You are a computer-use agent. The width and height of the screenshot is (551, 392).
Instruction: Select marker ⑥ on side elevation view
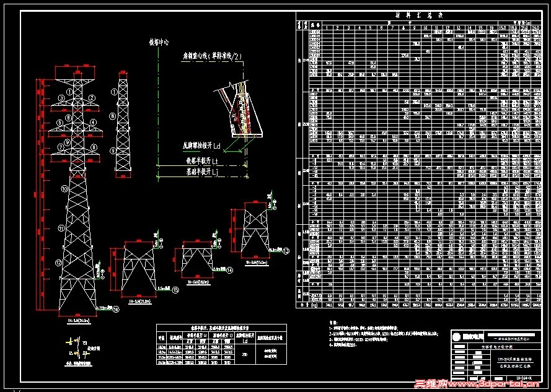pyautogui.click(x=113, y=116)
